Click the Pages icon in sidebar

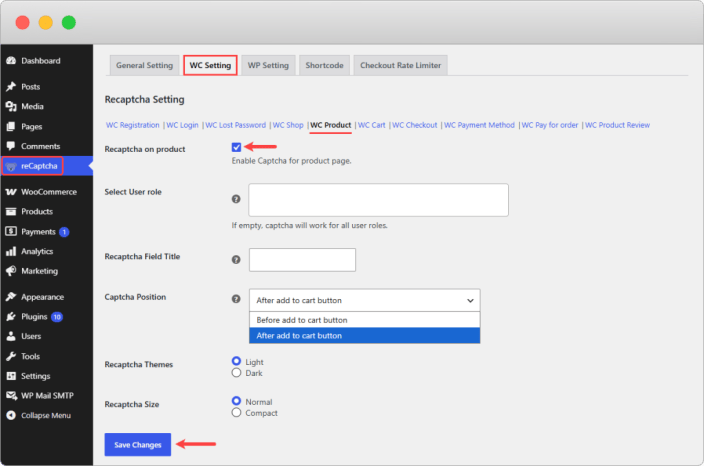click(x=11, y=127)
